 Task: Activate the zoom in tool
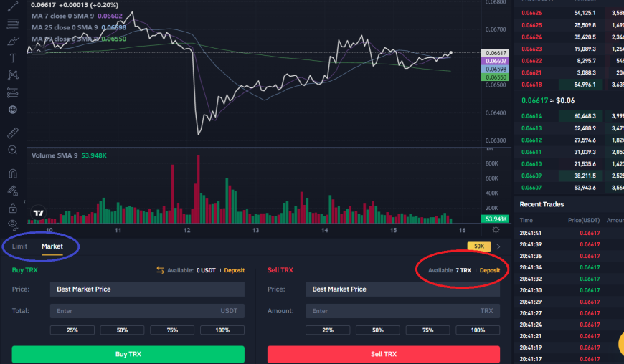coord(13,150)
